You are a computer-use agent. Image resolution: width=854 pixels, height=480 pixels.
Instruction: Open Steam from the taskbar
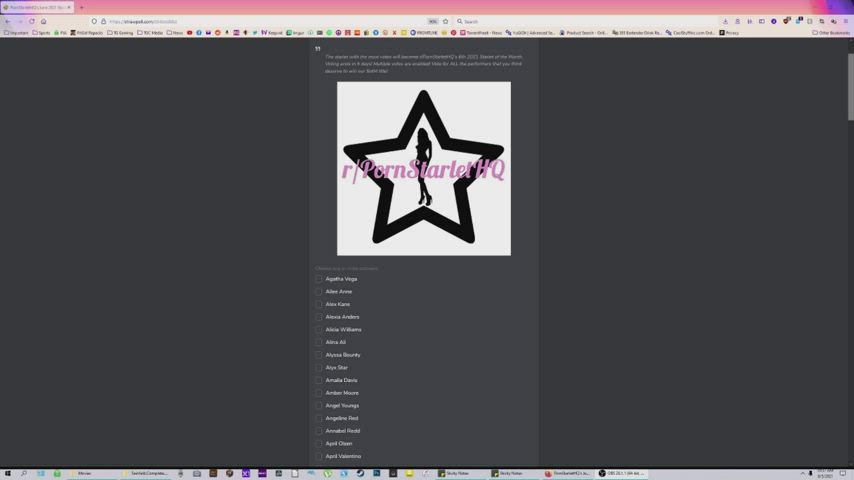point(360,473)
